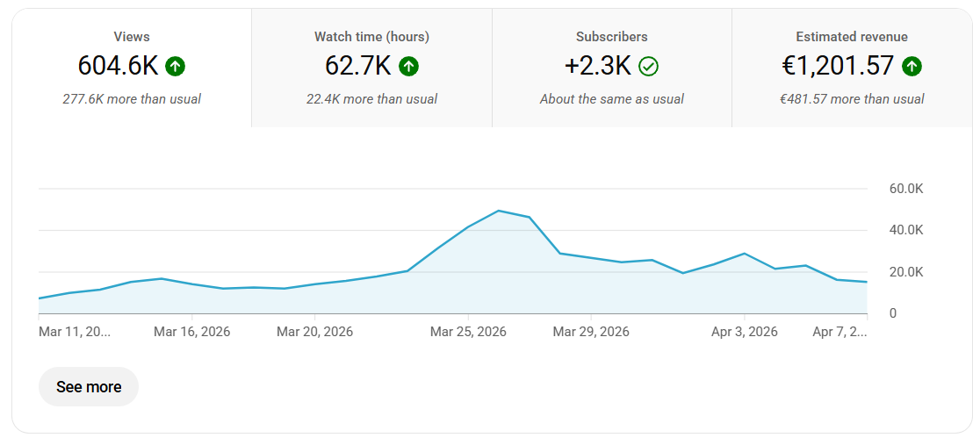Click the green checkmark icon beside Subscribers
Image resolution: width=980 pixels, height=445 pixels.
pos(649,66)
